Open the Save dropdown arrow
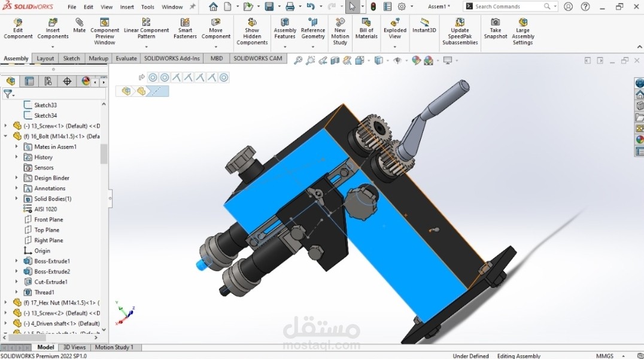 pos(279,7)
